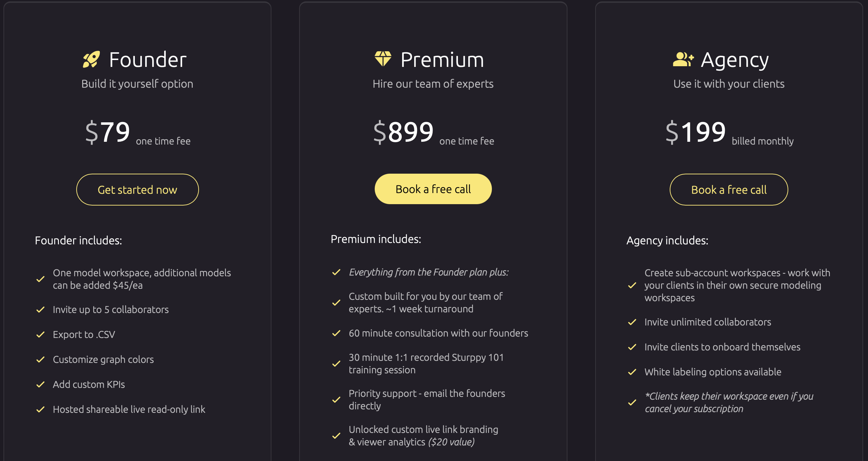Click Invite clients to onboard themselves text
The image size is (868, 461).
(x=722, y=347)
